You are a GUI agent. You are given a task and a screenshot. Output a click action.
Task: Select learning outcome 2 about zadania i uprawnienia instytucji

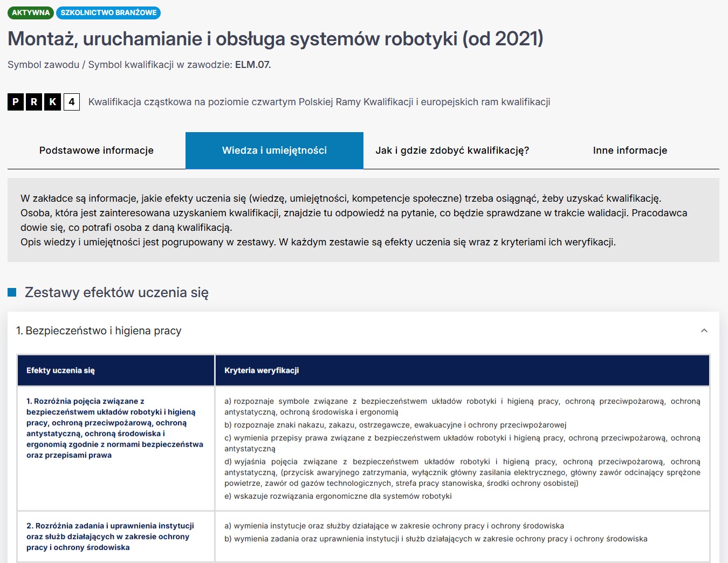click(110, 537)
